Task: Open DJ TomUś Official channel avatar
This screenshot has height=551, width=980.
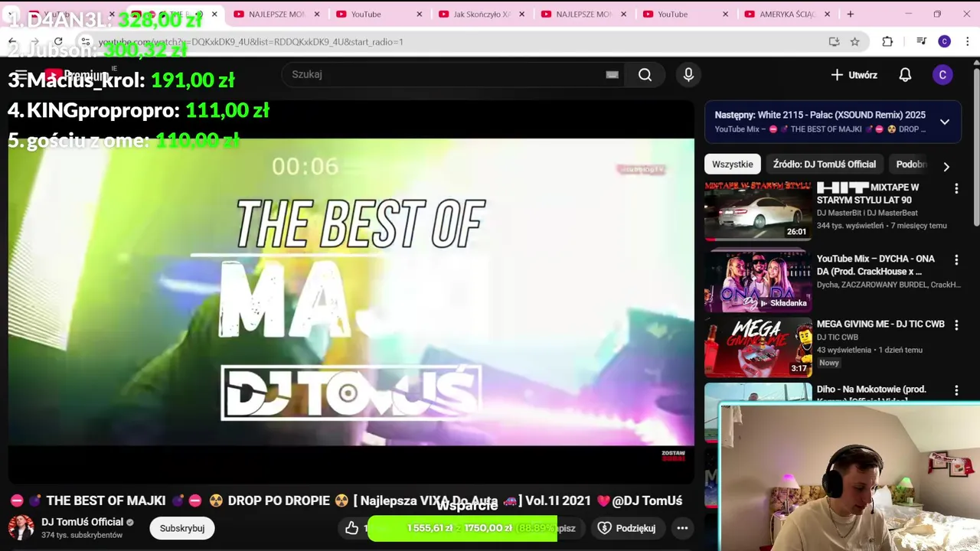Action: click(x=21, y=528)
